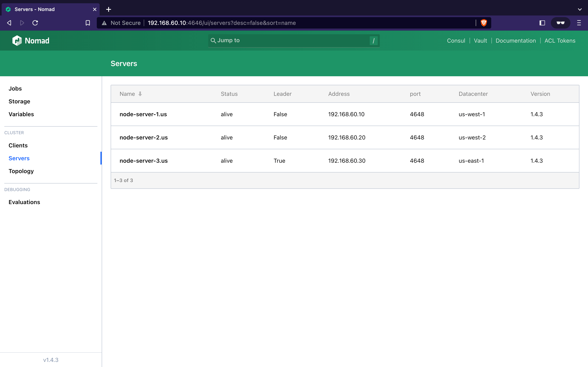Open the Jump to search field
This screenshot has height=367, width=588.
[294, 40]
